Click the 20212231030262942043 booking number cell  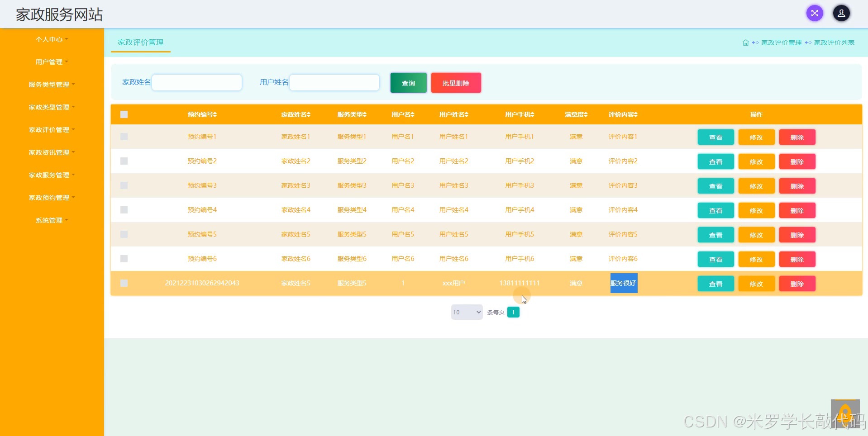(x=202, y=283)
